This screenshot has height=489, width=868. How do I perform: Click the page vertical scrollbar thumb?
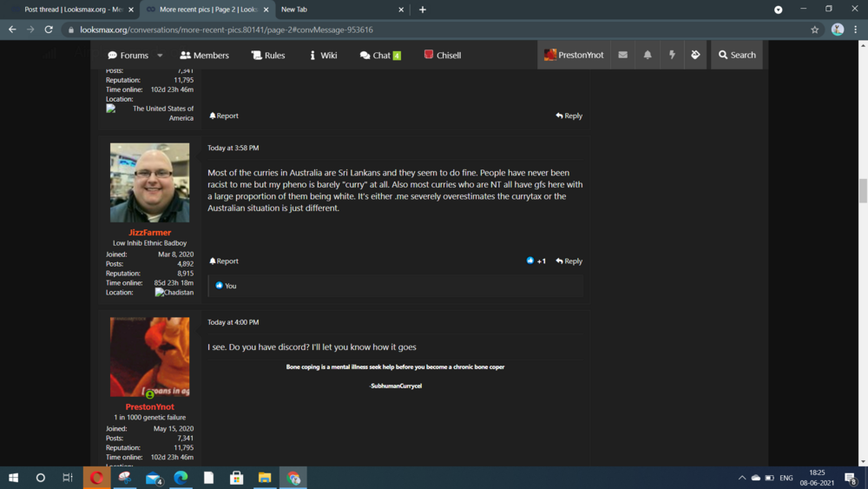pyautogui.click(x=863, y=191)
